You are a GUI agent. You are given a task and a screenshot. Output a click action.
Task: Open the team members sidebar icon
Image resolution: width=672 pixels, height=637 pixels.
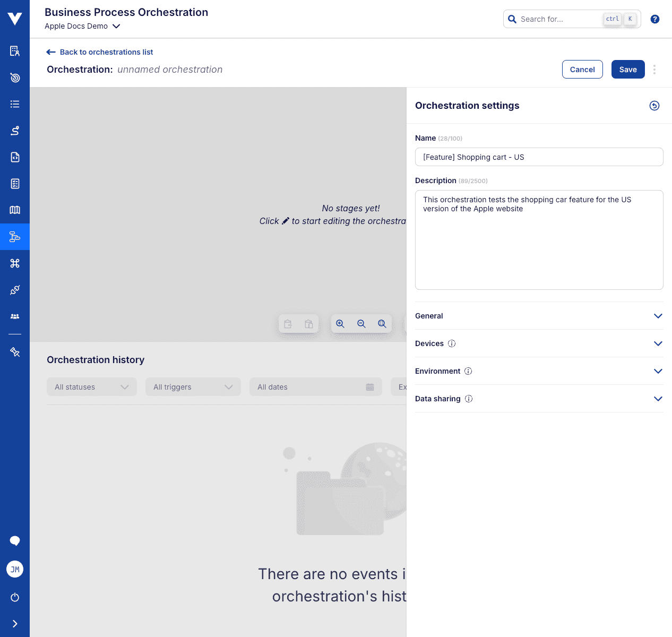15,316
